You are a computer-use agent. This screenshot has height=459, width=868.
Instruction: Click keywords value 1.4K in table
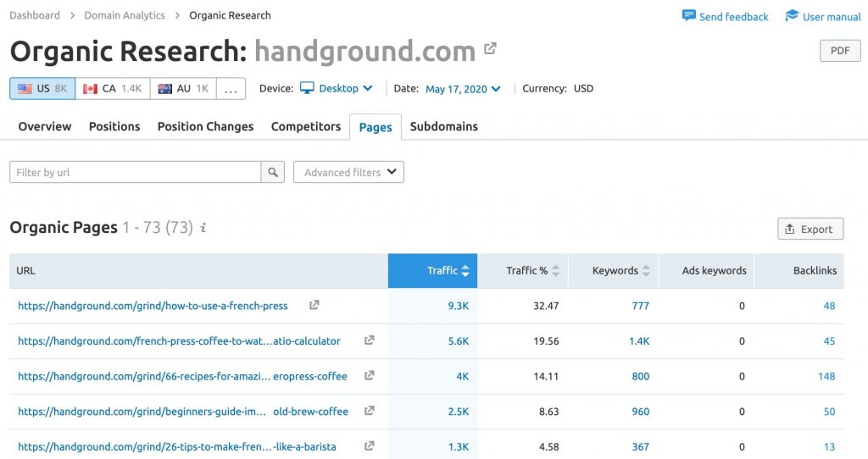click(x=639, y=341)
